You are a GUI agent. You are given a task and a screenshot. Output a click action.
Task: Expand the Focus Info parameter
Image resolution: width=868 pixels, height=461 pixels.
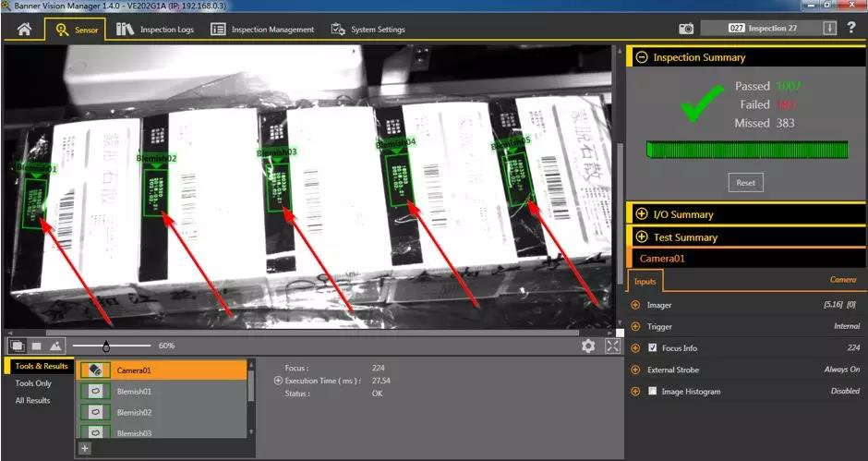coord(635,348)
